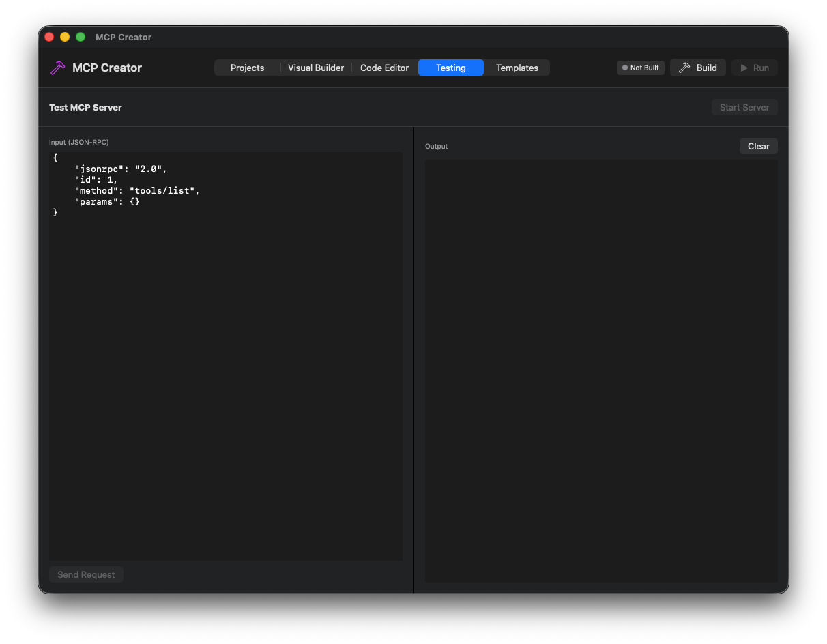The image size is (827, 644).
Task: Click the Output panel area
Action: click(600, 372)
